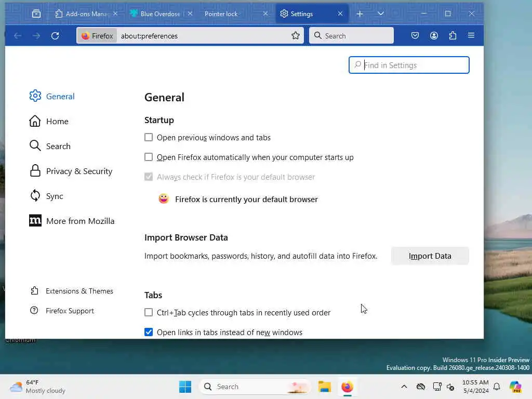This screenshot has width=532, height=399.
Task: Focus the Find in Settings field
Action: [409, 65]
